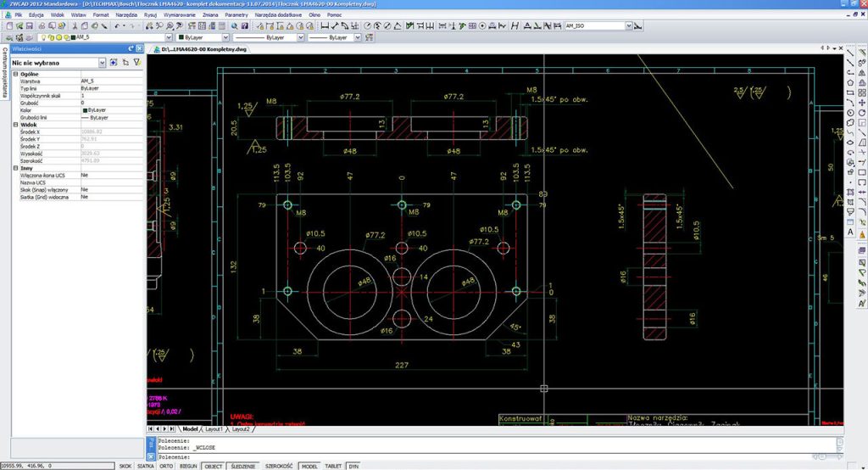This screenshot has height=470, width=868.
Task: Switch to the Layout1 tab
Action: [214, 429]
